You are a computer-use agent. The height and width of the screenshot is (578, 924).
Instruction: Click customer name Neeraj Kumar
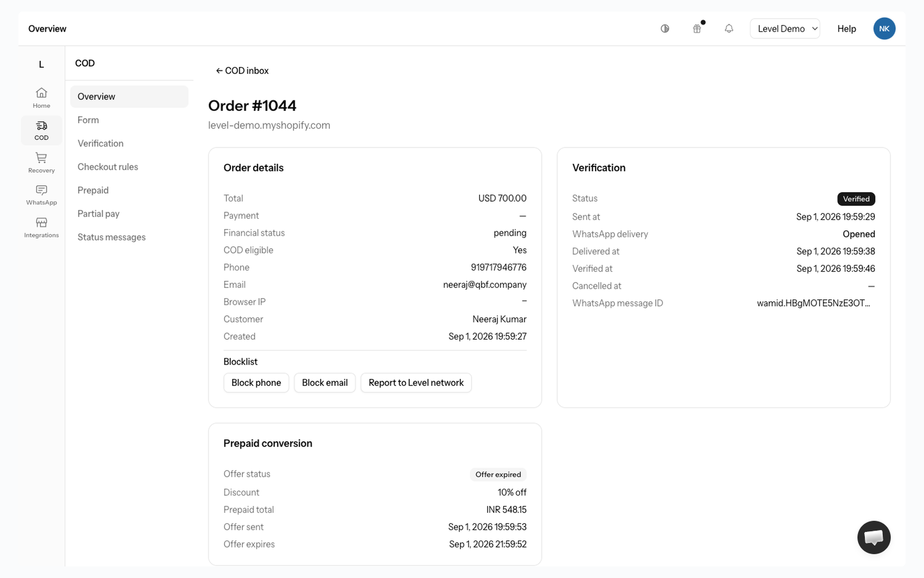(x=499, y=319)
